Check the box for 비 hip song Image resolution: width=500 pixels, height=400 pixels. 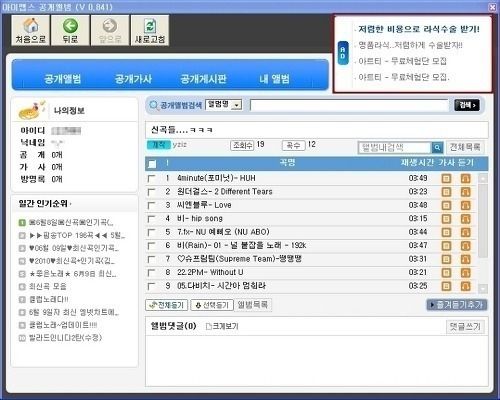[151, 219]
